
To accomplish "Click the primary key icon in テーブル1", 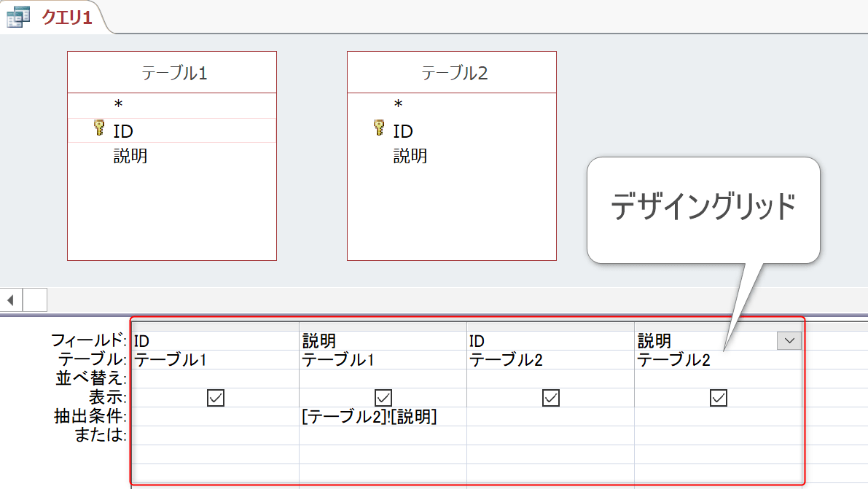I will [x=99, y=129].
